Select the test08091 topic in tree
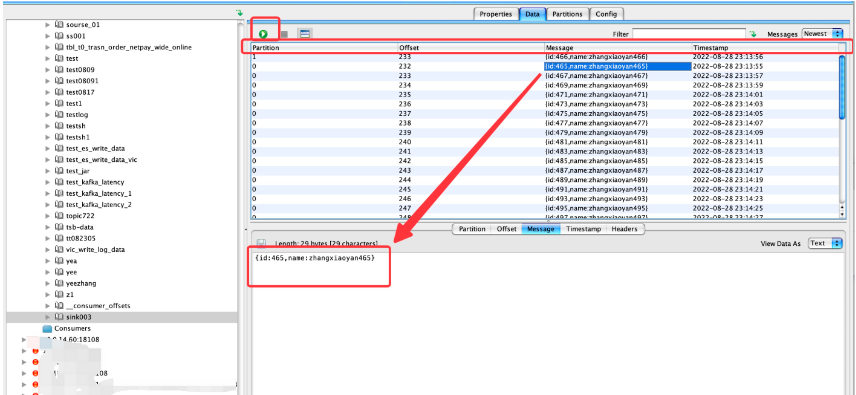Viewport: 856px width, 395px height. [x=82, y=81]
